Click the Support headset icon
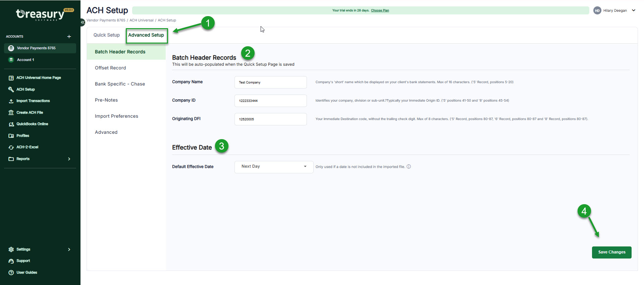The image size is (644, 285). point(11,261)
